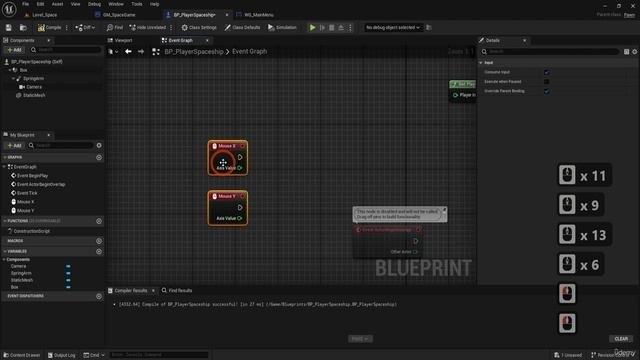This screenshot has height=360, width=640.
Task: Open the Tools menu
Action: 137,4
